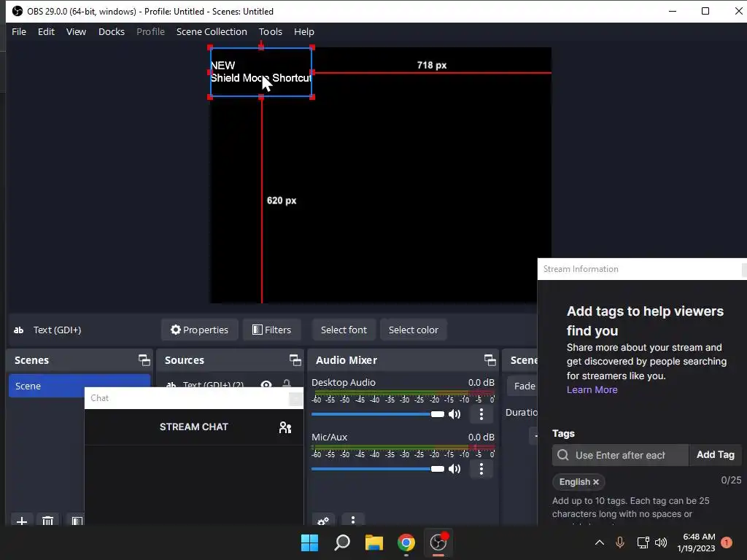
Task: Mute Mic/Aux with the speaker icon
Action: click(455, 469)
